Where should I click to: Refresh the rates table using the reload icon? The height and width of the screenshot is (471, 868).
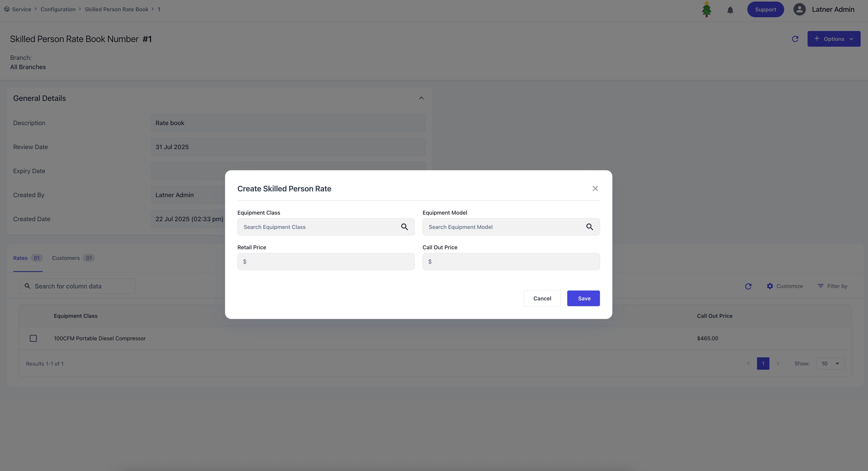[x=748, y=286]
